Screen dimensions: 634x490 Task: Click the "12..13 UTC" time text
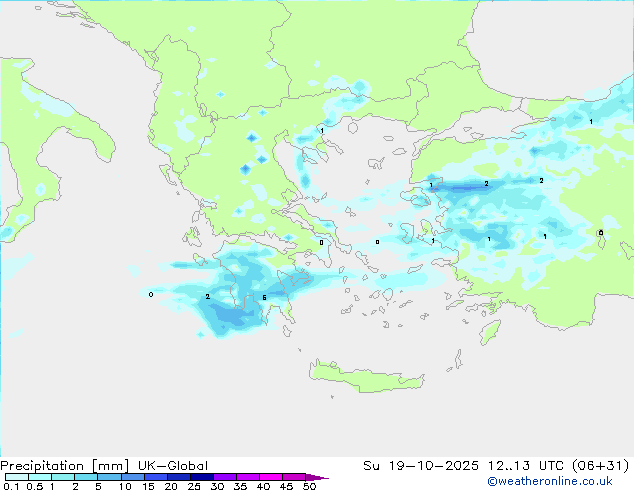pyautogui.click(x=527, y=466)
